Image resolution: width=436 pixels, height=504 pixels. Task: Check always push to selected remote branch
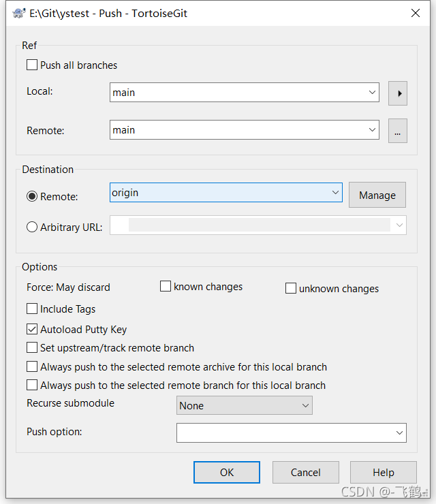(x=32, y=385)
